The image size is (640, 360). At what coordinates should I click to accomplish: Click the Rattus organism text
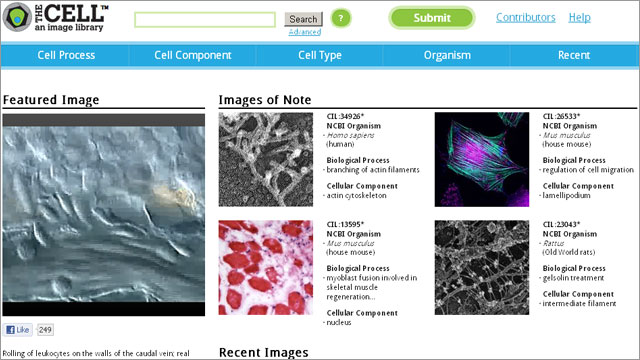(553, 243)
